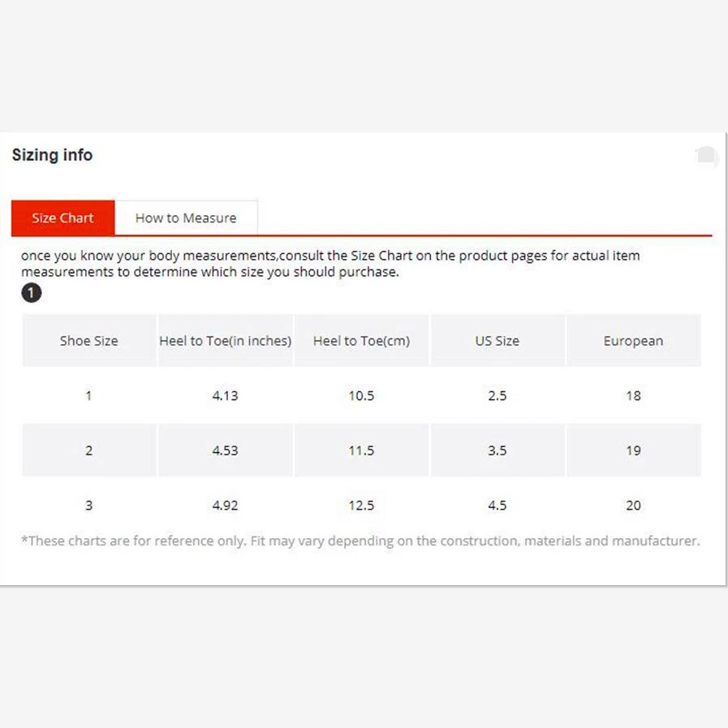Select the US Size column header

[x=497, y=341]
